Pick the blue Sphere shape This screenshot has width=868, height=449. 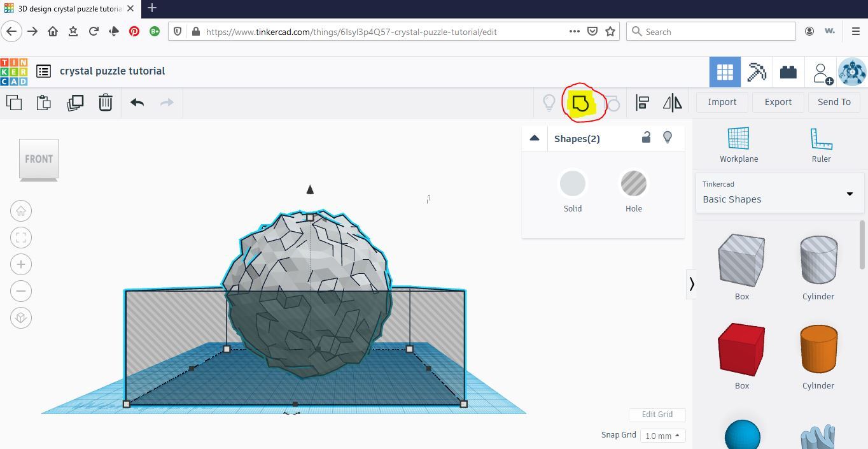click(x=743, y=434)
